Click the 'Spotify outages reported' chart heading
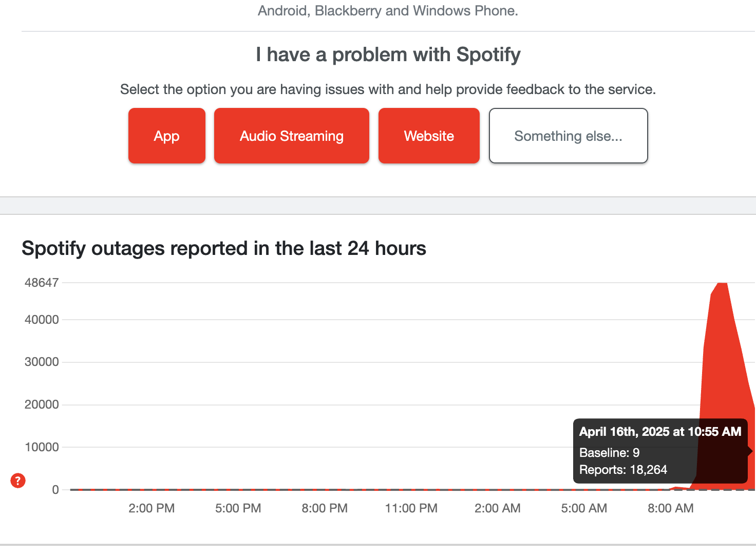756x552 pixels. [x=223, y=248]
